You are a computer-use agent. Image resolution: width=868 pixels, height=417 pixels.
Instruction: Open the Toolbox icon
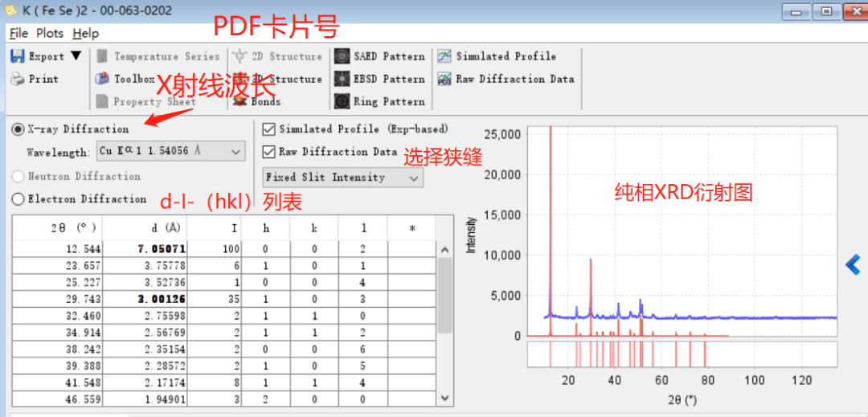click(x=102, y=79)
